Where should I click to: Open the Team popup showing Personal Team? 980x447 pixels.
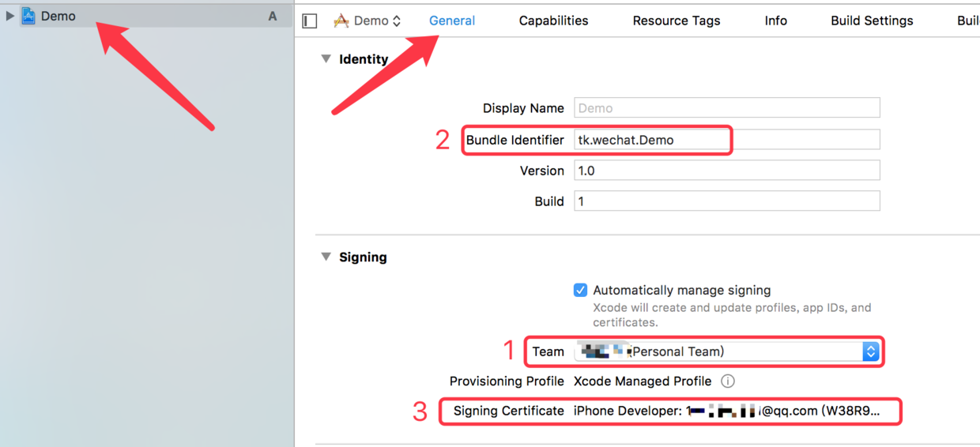(727, 351)
